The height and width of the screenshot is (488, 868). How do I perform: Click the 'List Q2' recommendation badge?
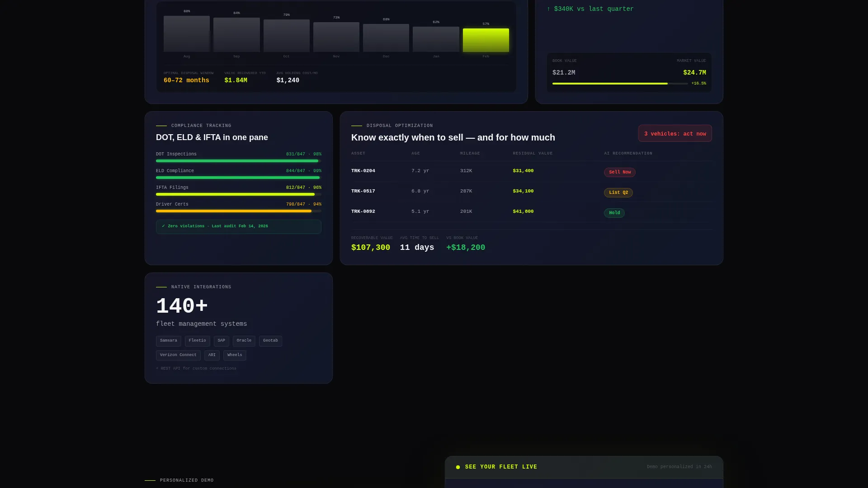point(618,192)
